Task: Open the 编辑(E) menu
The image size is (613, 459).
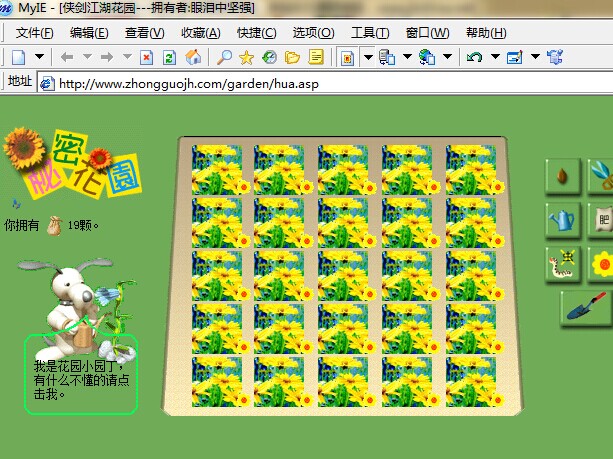Action: pyautogui.click(x=89, y=33)
